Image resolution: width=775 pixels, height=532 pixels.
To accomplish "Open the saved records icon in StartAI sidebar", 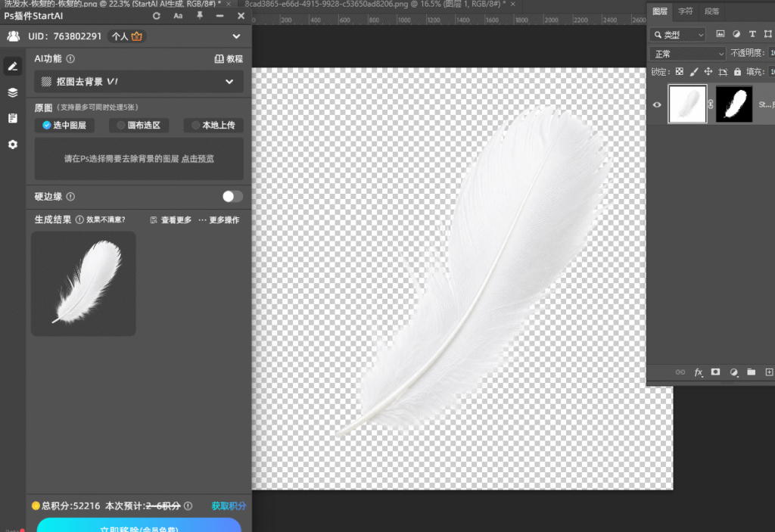I will [13, 118].
